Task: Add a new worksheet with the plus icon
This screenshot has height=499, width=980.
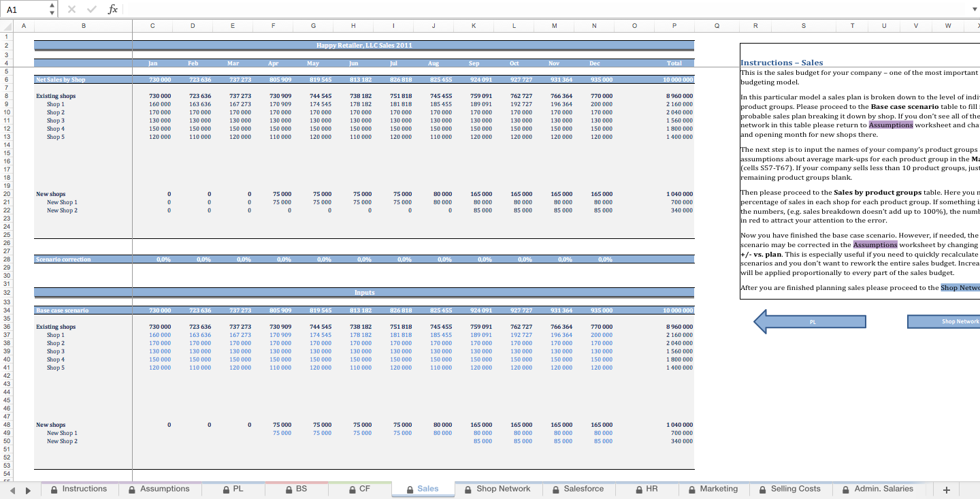Action: tap(947, 489)
